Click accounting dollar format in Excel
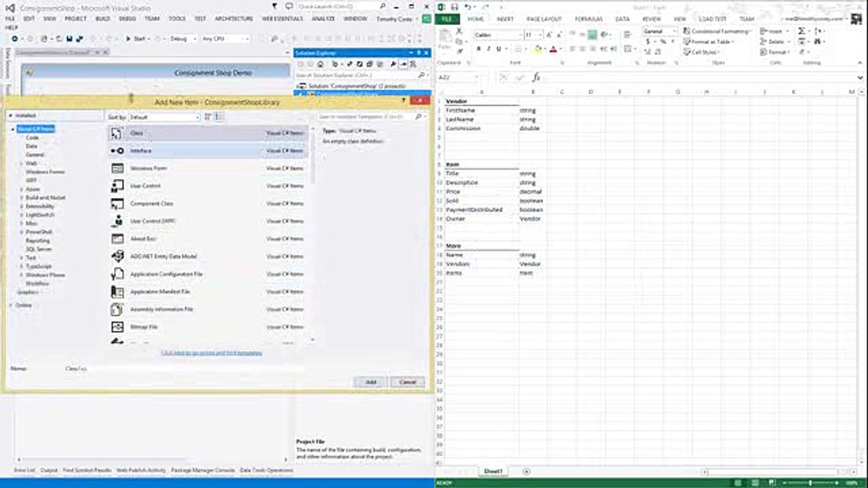The image size is (868, 488). coord(647,41)
